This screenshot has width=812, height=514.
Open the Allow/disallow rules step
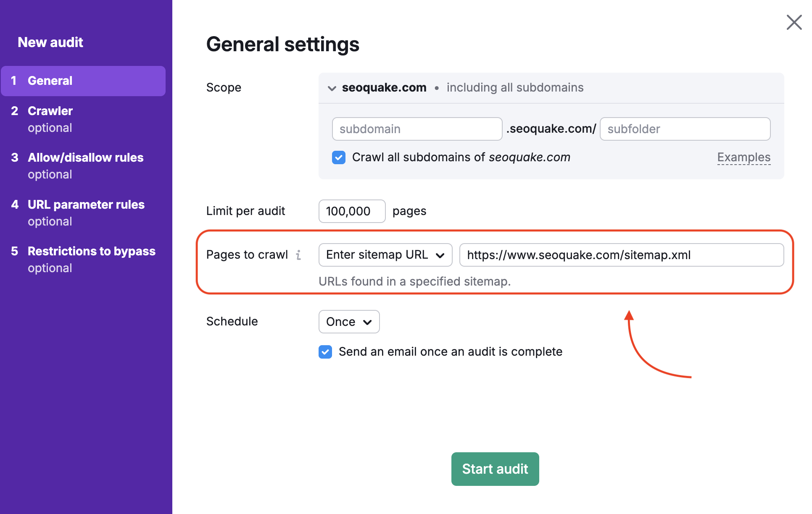(x=85, y=157)
